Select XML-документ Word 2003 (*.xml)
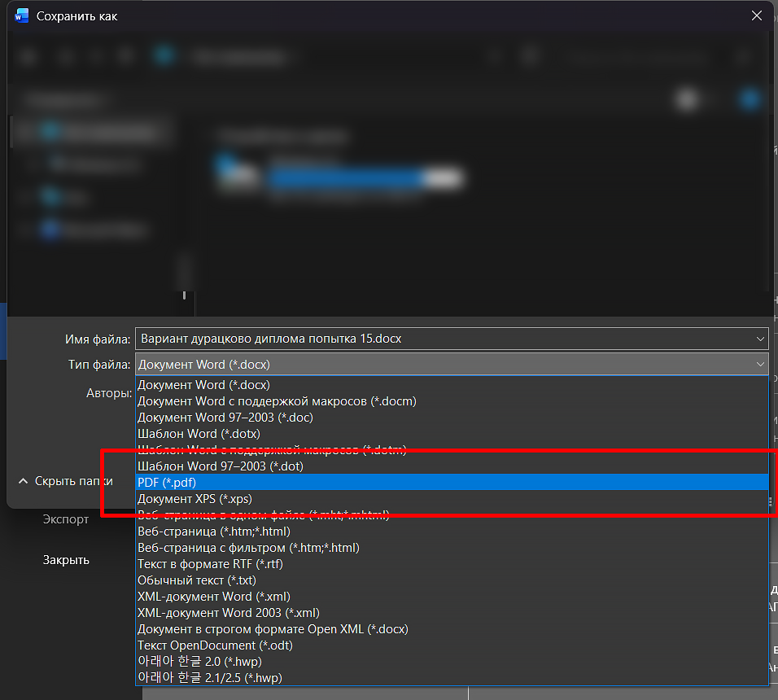 (228, 613)
